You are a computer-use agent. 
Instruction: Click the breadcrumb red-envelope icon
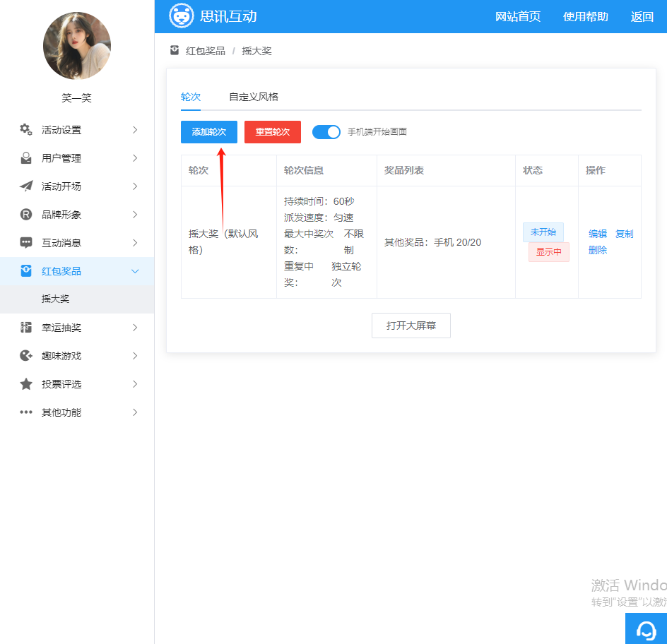coord(175,51)
